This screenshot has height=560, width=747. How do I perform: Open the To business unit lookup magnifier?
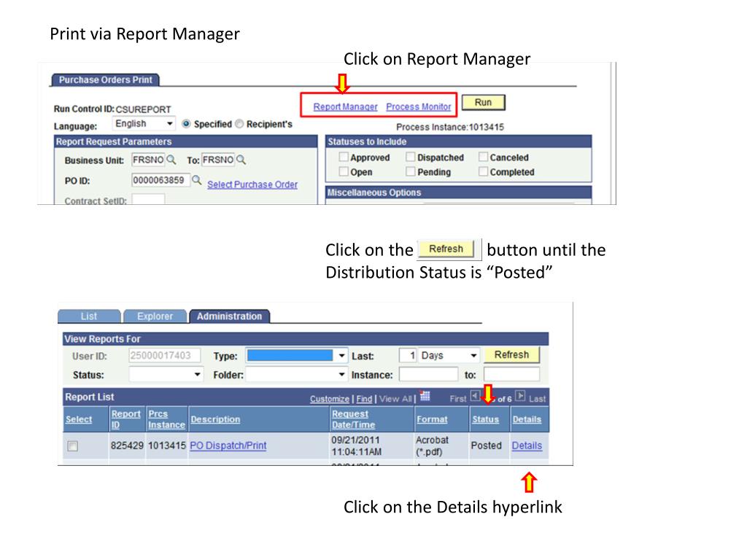pyautogui.click(x=241, y=160)
